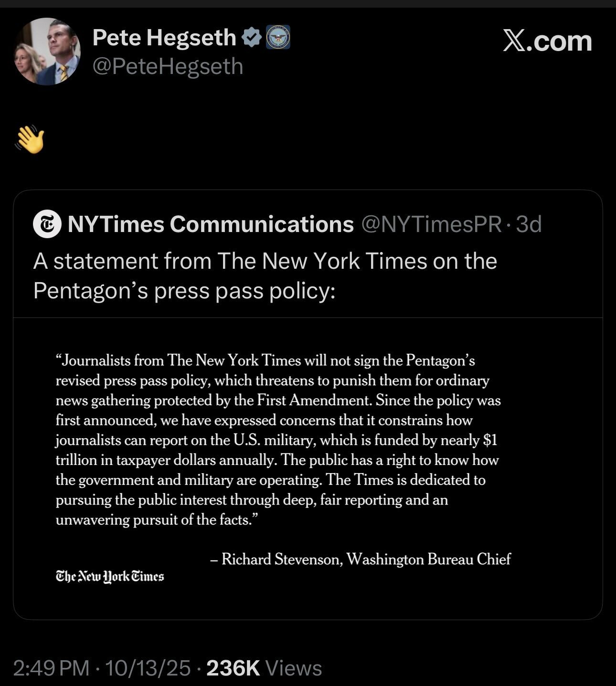Click the quoted post's 3d timestamp
The image size is (616, 686).
point(529,224)
